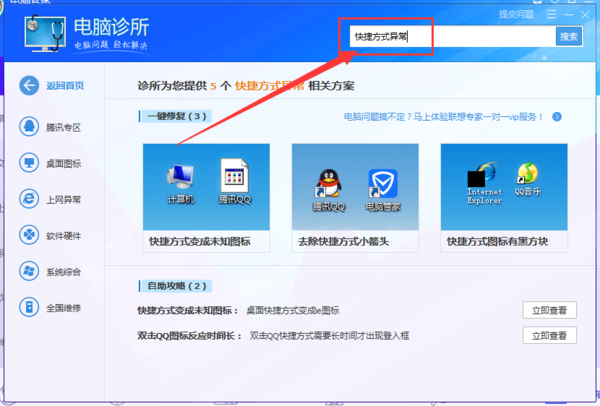Image resolution: width=600 pixels, height=406 pixels.
Task: Click 立即查看 for 快捷方式变成未知图标
Action: [x=549, y=310]
